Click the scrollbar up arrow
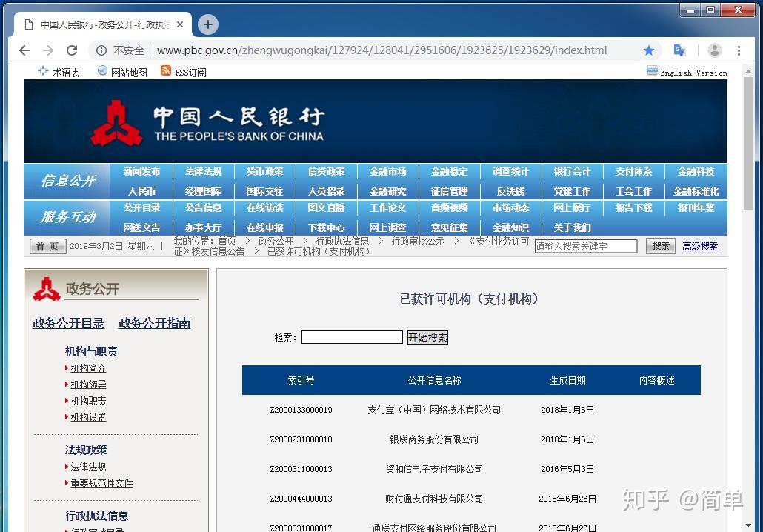Viewport: 763px width, 532px height. point(748,71)
